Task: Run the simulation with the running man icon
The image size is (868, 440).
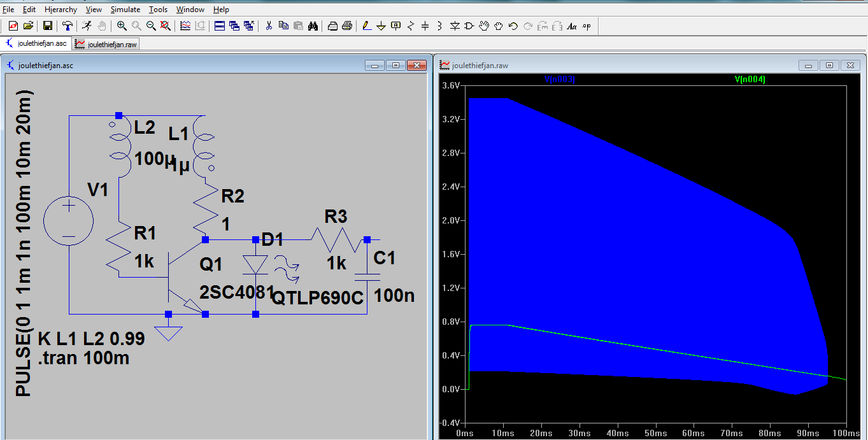Action: tap(87, 26)
